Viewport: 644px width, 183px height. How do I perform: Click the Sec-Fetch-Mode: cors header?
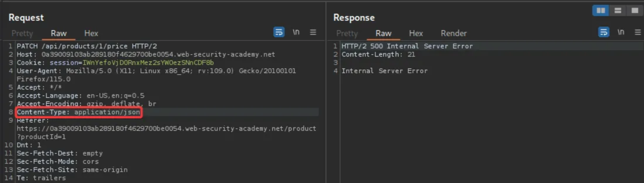click(57, 161)
